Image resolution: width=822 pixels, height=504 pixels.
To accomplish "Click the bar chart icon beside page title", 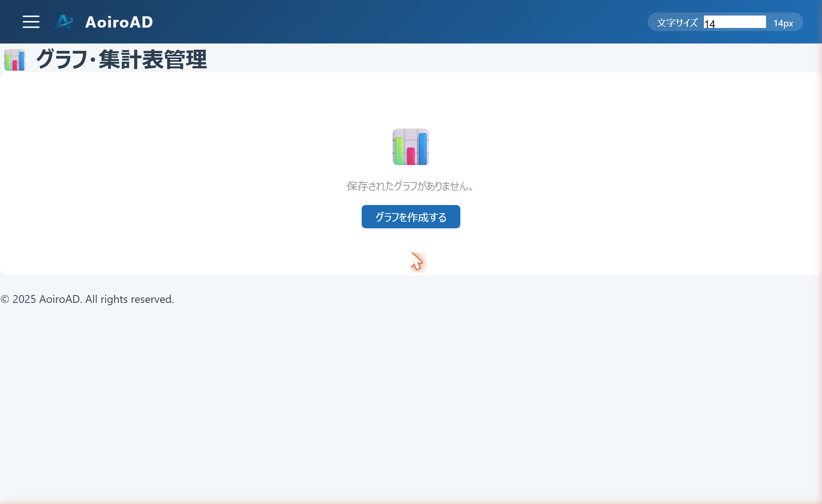I will coord(15,60).
